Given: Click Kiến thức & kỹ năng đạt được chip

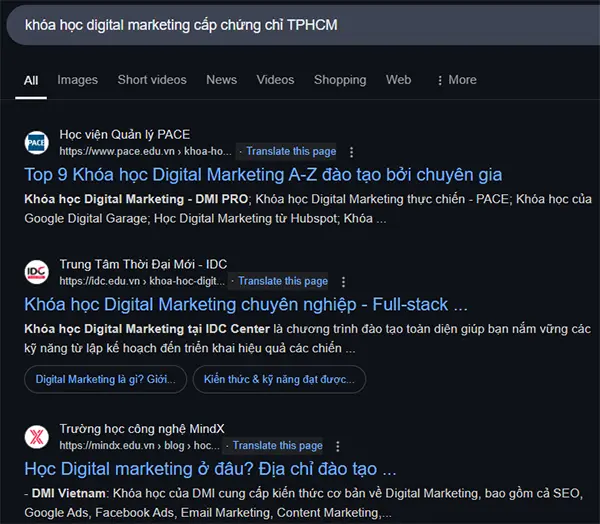Looking at the screenshot, I should click(x=279, y=379).
